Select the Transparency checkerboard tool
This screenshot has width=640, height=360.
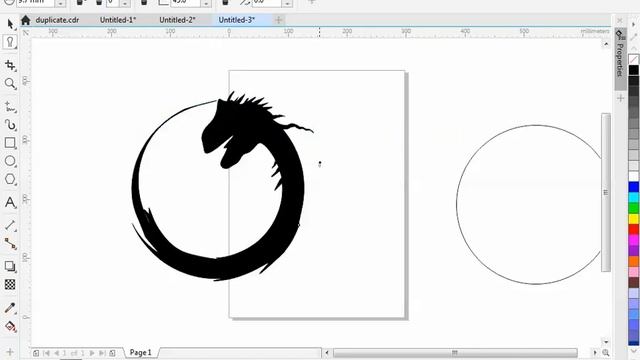pos(10,284)
